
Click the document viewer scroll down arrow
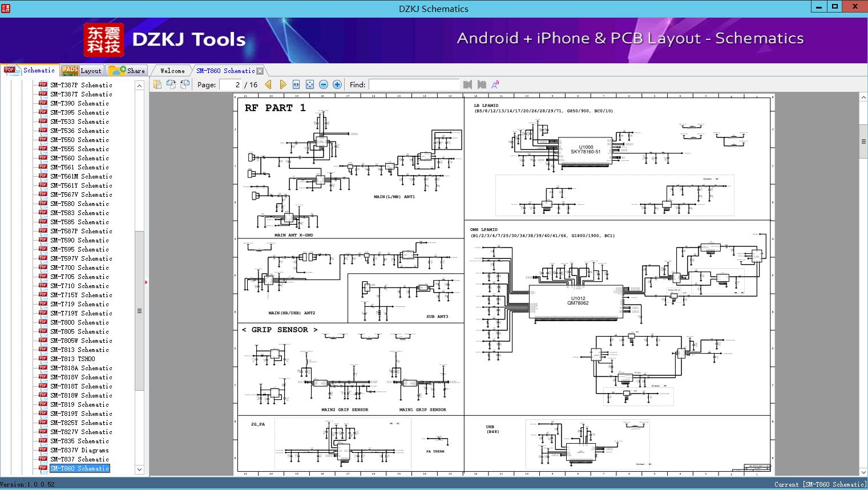[x=863, y=472]
